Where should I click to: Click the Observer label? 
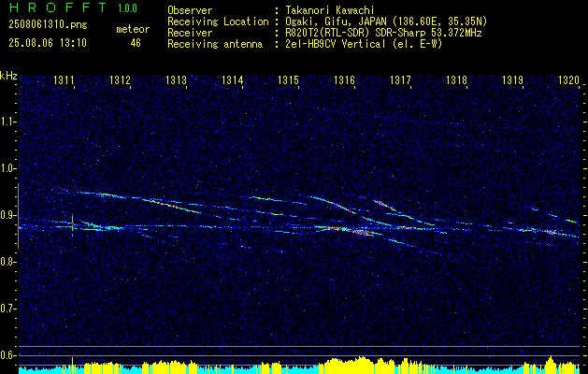(190, 10)
